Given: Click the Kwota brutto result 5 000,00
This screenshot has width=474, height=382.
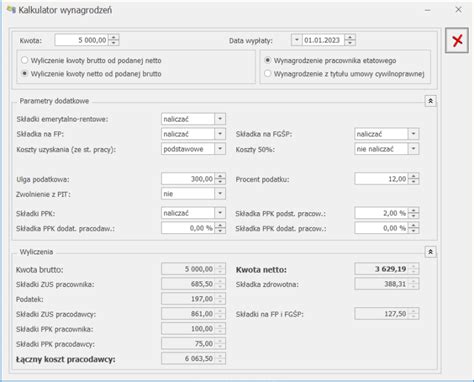Looking at the screenshot, I should 193,269.
